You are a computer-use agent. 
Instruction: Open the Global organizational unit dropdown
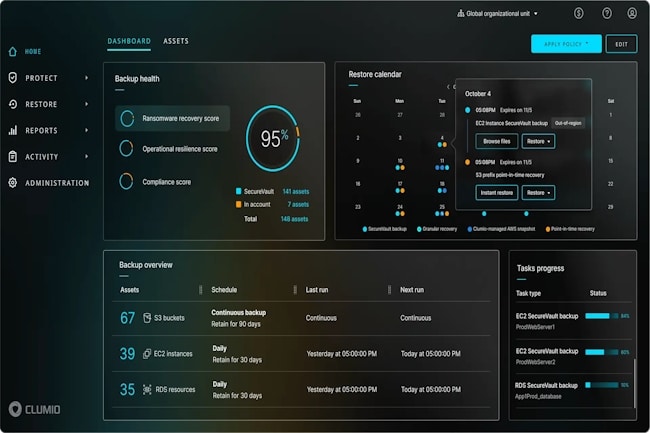(x=497, y=13)
